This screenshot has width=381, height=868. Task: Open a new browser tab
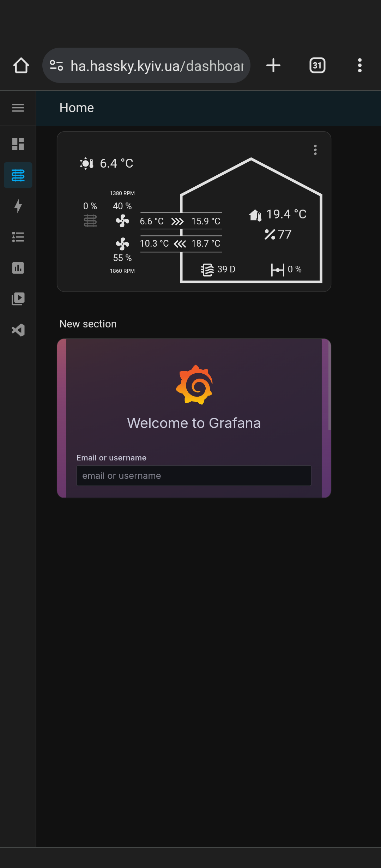(273, 66)
